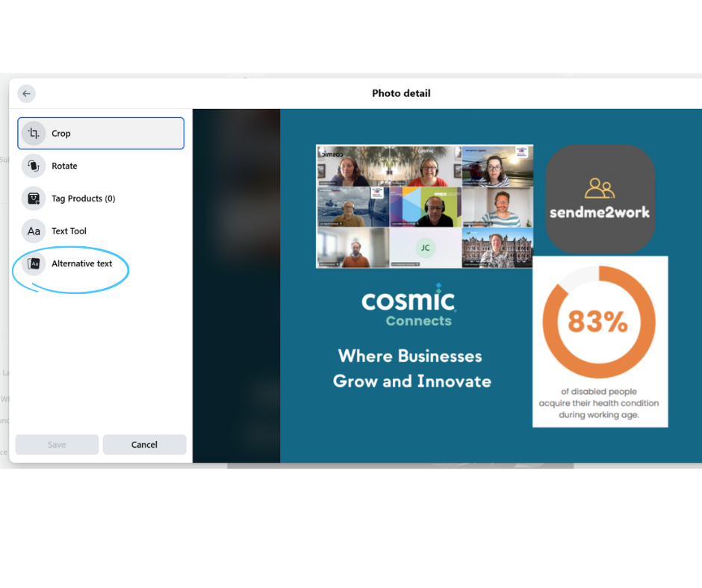
Task: Open the Alternative text option
Action: tap(101, 263)
